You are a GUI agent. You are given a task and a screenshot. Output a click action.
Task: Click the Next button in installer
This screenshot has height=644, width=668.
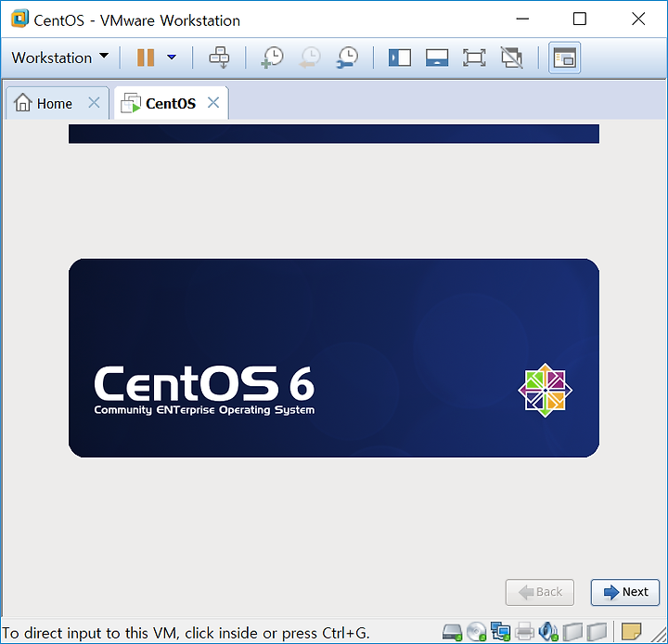coord(625,592)
